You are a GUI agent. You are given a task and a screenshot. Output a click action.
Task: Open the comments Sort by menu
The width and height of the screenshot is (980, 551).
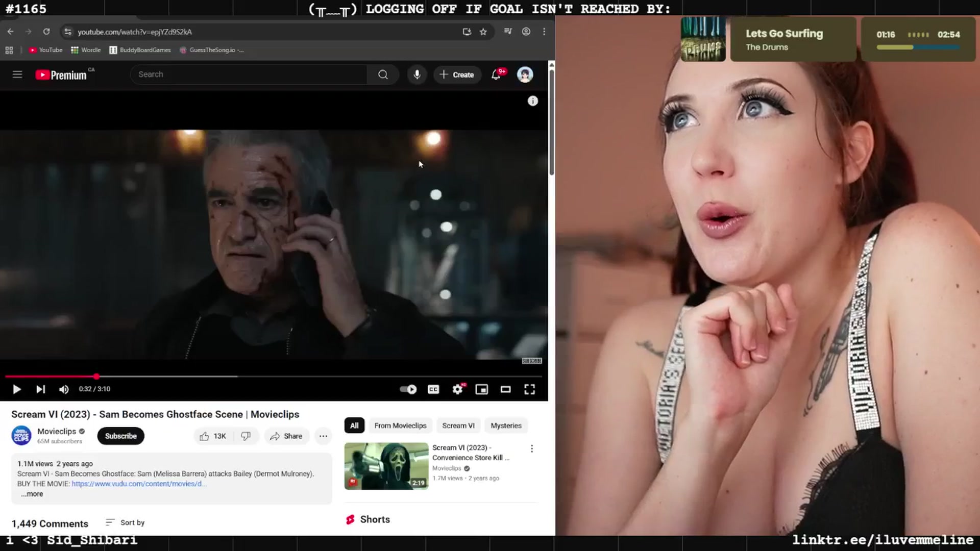click(125, 522)
